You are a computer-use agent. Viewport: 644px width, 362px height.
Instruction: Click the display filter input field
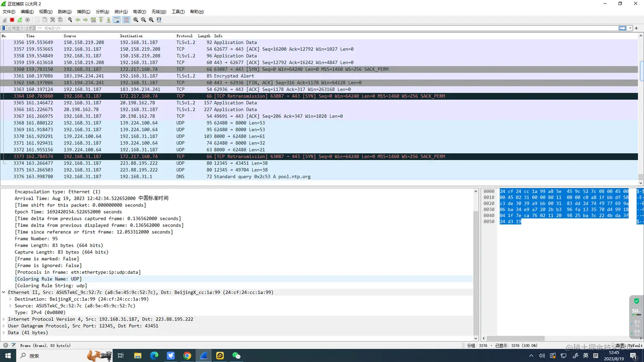pos(312,28)
